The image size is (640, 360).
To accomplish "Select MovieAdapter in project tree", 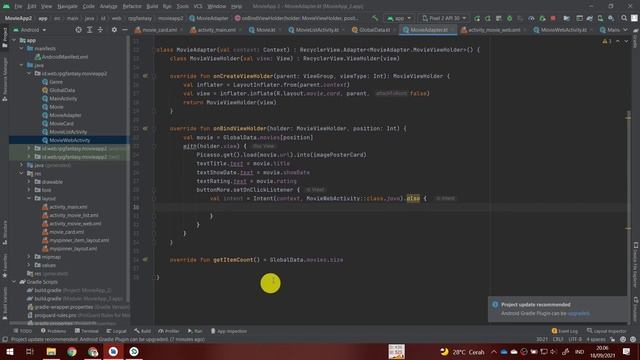I will pos(65,115).
